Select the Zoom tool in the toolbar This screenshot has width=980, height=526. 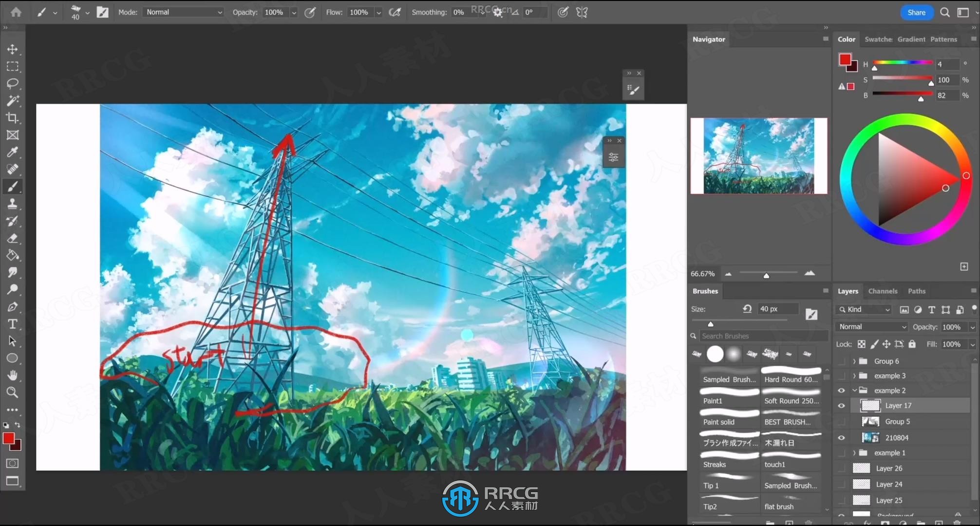coord(13,393)
